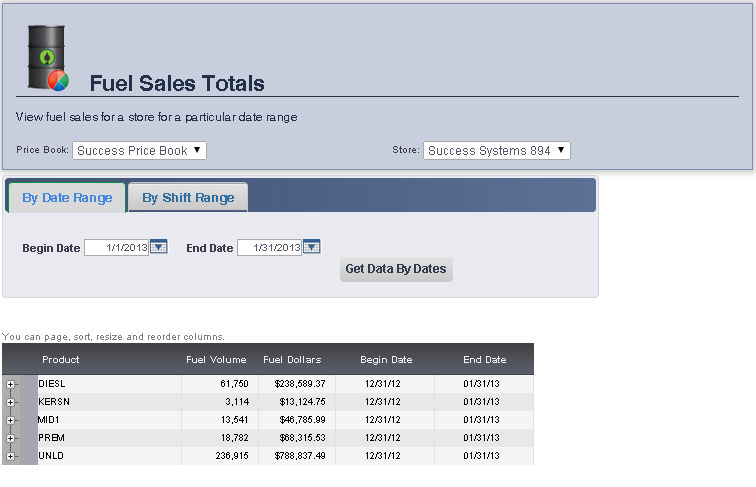Viewport: 756px width, 487px height.
Task: Open the Price Book dropdown
Action: tap(139, 150)
